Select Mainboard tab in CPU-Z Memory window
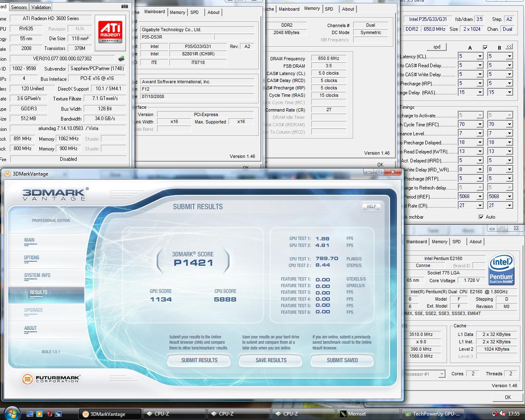 click(x=289, y=9)
